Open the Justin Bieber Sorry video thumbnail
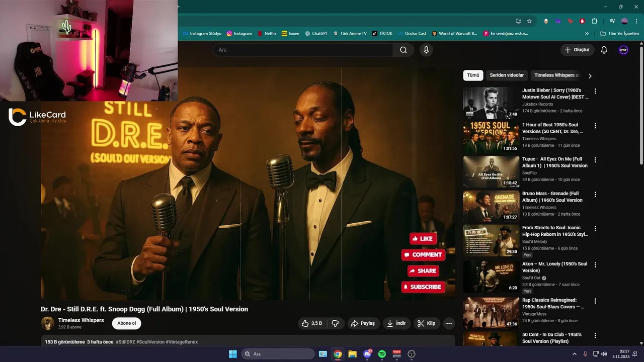The image size is (644, 362). click(491, 103)
